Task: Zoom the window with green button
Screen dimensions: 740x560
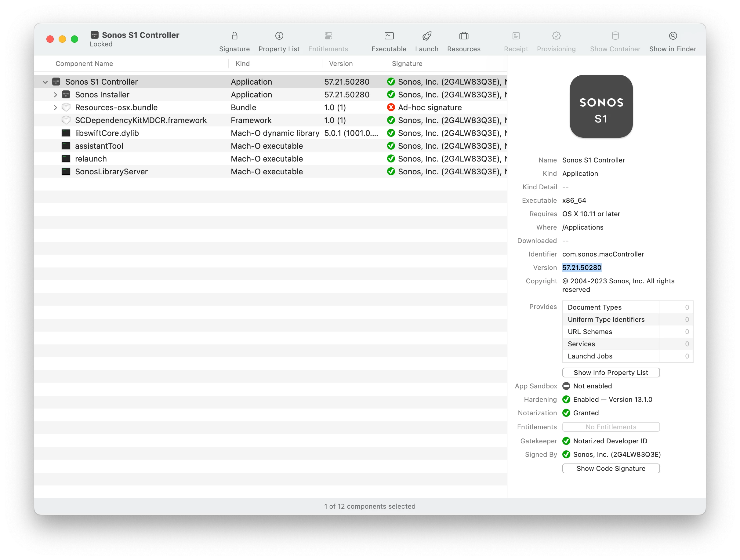Action: coord(74,39)
